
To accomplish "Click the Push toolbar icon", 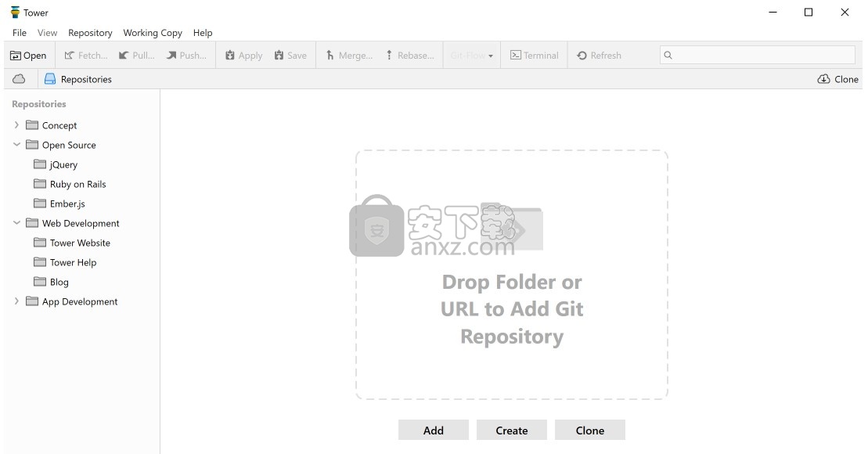I will tap(171, 56).
